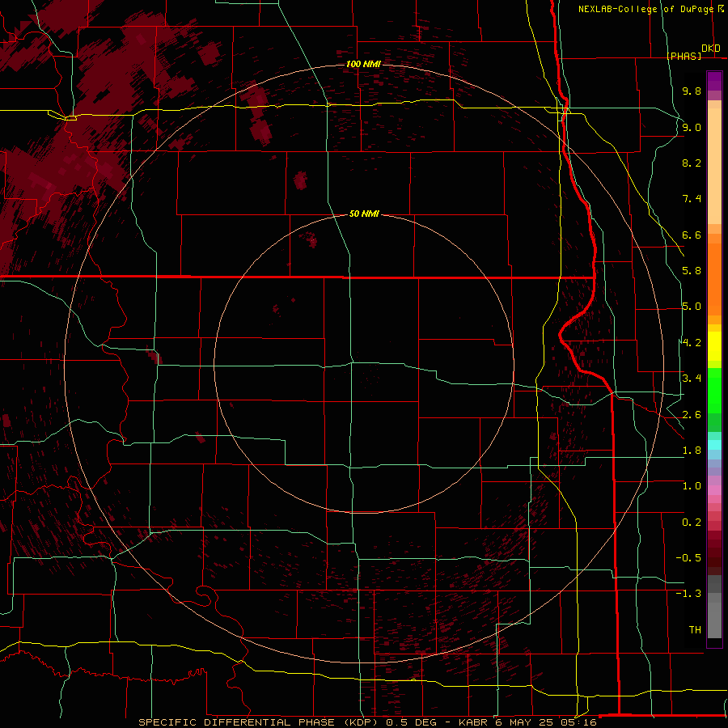Pick the yellow color bar segment
728x728 pixels.
point(714,346)
